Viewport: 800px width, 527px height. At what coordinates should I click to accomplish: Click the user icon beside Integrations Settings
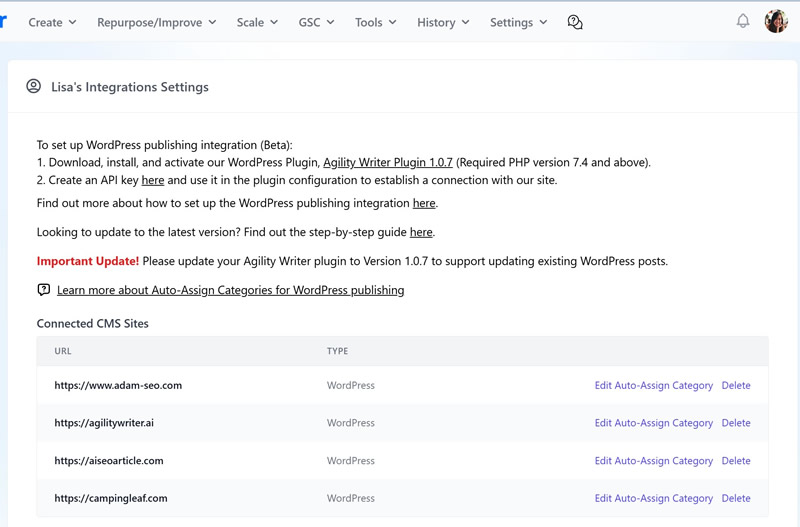point(34,86)
